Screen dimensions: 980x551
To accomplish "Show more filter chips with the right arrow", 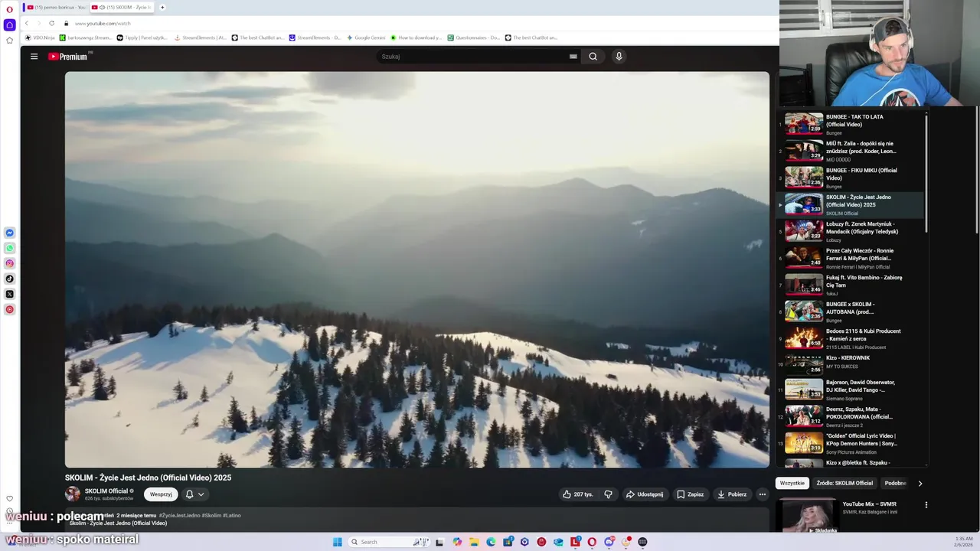I will [x=920, y=484].
